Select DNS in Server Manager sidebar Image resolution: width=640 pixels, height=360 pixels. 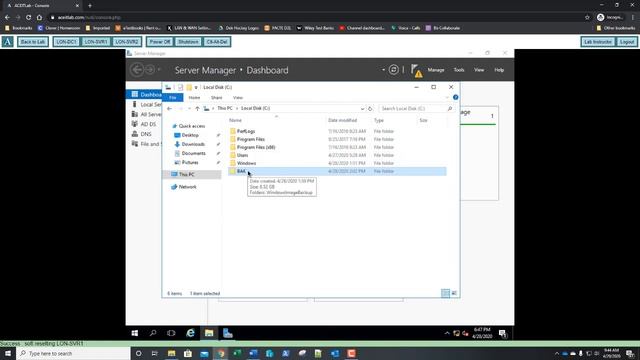click(145, 134)
